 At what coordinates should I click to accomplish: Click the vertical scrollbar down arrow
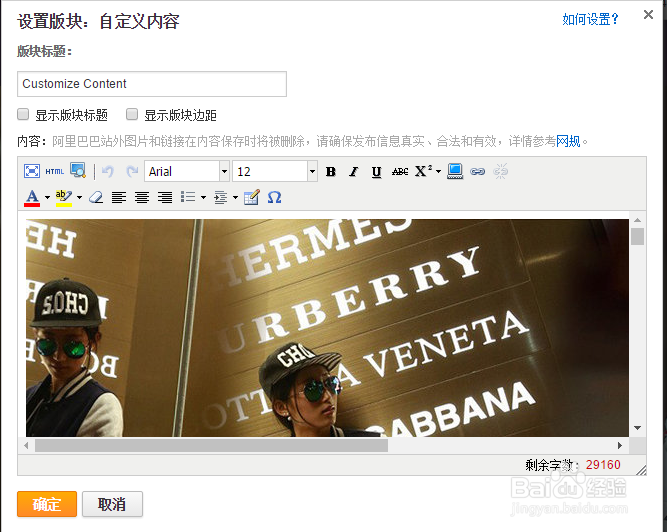637,428
